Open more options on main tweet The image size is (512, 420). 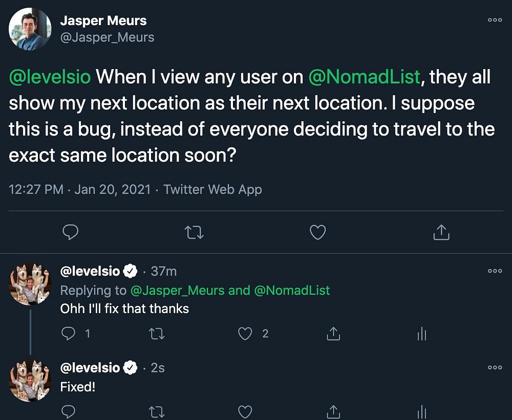[x=495, y=19]
